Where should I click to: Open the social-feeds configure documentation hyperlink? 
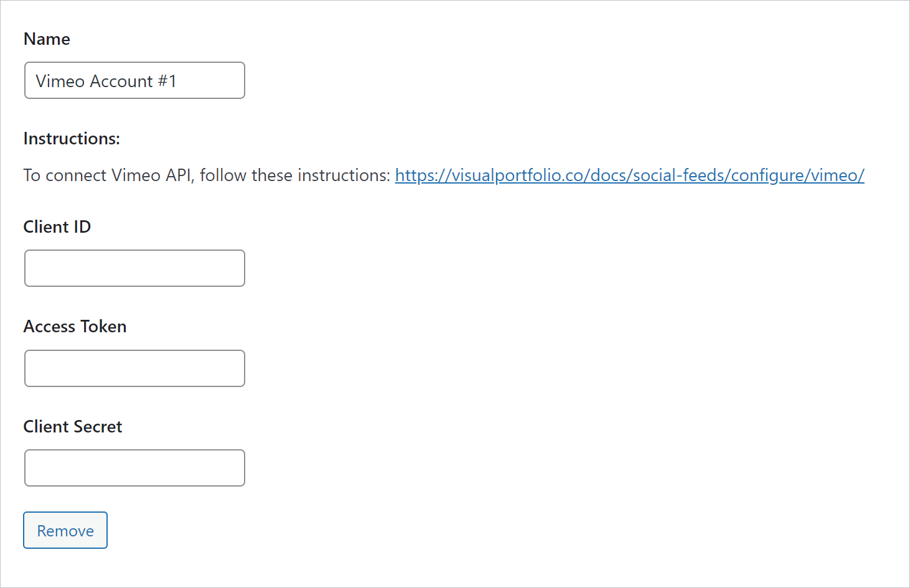(629, 175)
